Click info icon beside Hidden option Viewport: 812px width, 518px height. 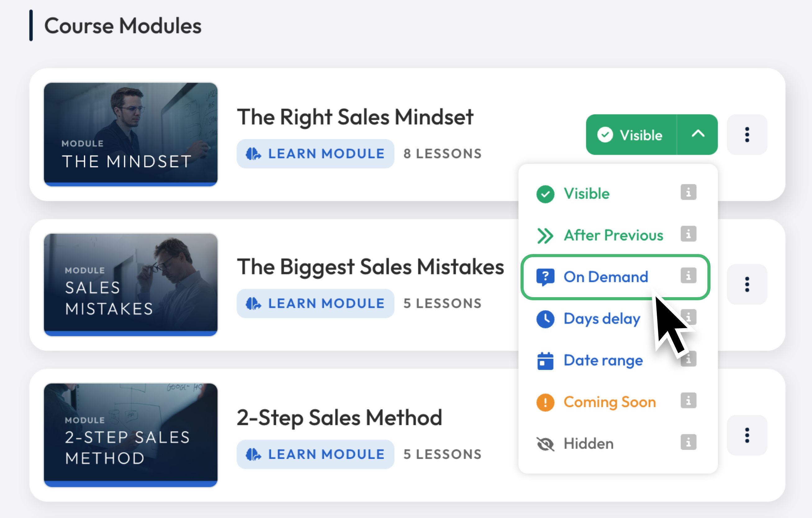(x=688, y=442)
